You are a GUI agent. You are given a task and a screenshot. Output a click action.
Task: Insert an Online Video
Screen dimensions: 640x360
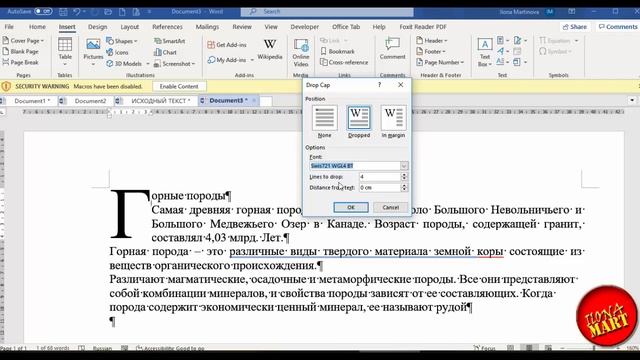coord(301,53)
